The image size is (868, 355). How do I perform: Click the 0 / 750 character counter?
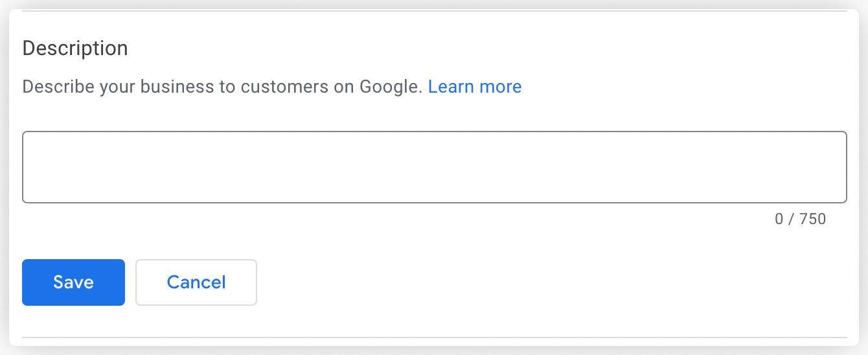800,219
